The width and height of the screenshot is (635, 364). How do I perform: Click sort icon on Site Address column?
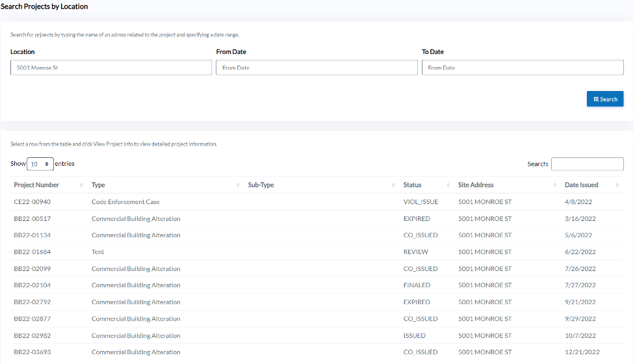[554, 185]
